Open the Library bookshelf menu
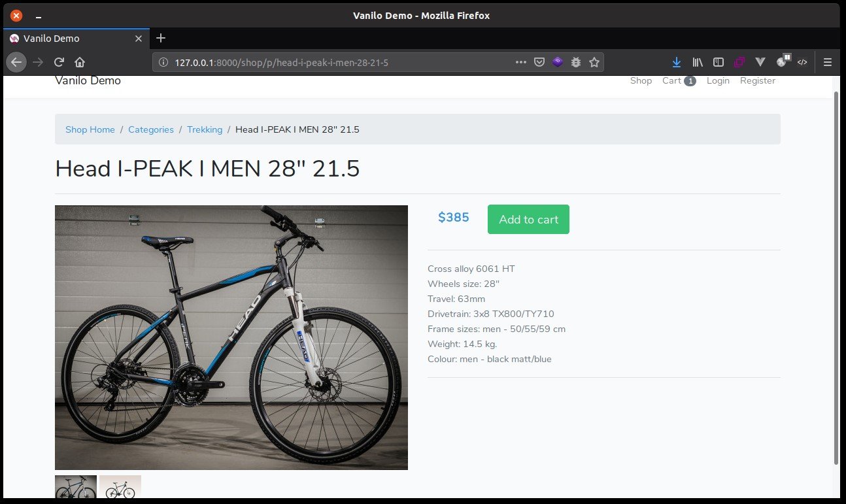This screenshot has height=504, width=846. pyautogui.click(x=698, y=62)
